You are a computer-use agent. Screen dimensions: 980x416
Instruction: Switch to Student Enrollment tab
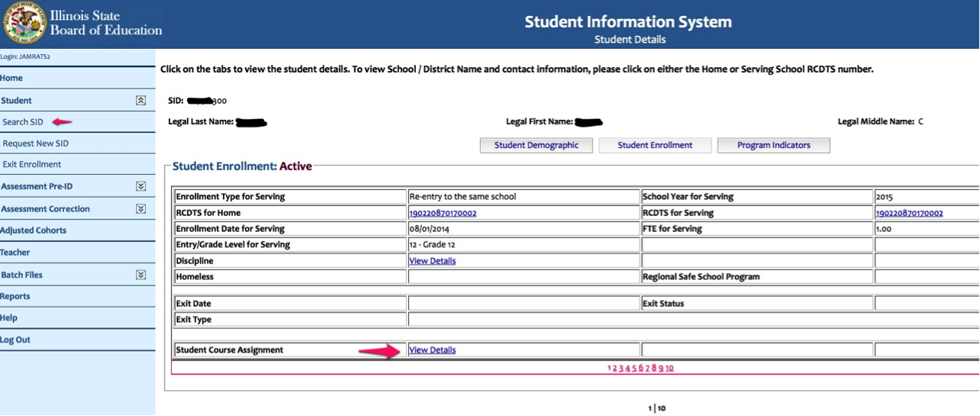654,145
